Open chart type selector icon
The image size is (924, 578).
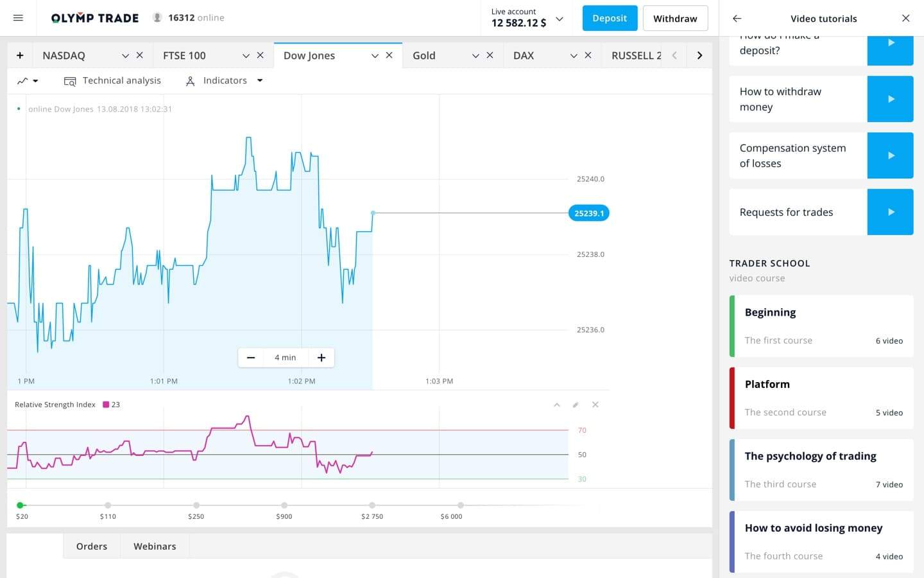(22, 81)
